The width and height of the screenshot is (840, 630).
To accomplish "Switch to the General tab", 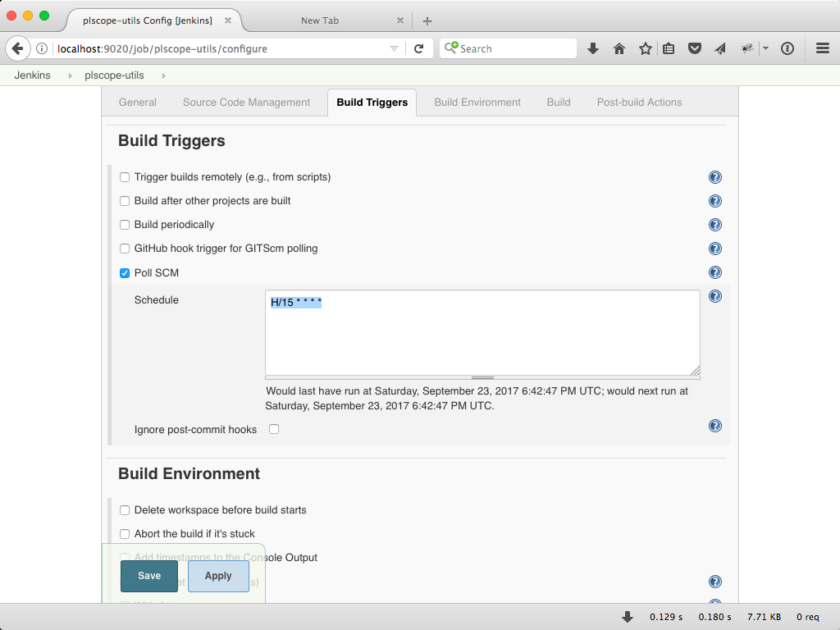I will (138, 103).
